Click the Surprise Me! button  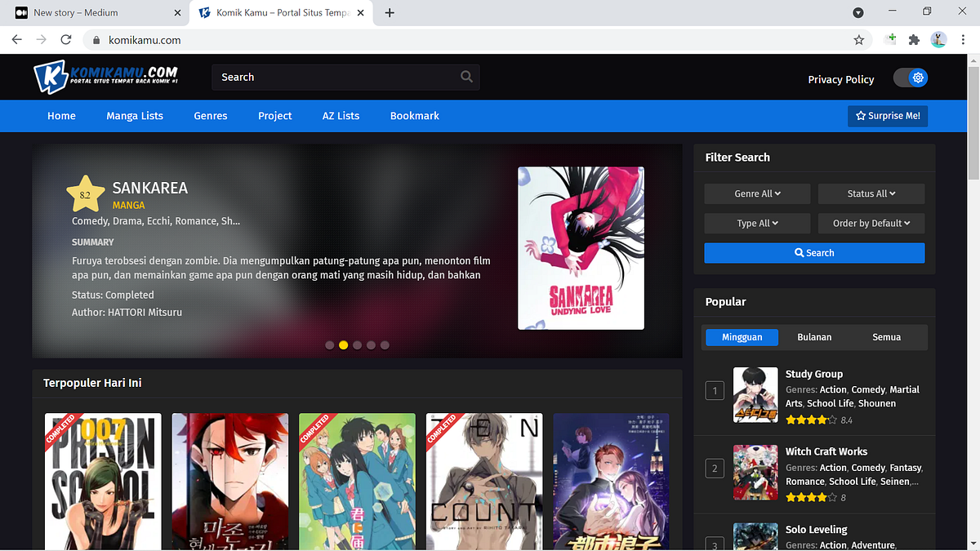click(888, 116)
